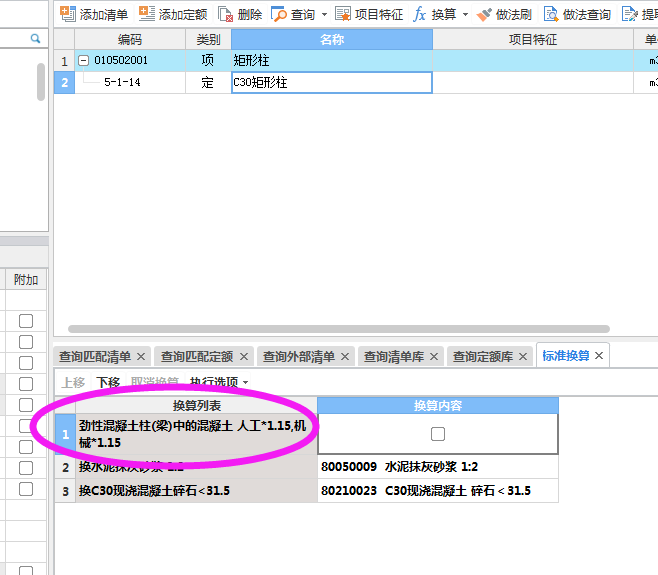Click the 下移 button
Screen dimensions: 658x575
pos(108,382)
